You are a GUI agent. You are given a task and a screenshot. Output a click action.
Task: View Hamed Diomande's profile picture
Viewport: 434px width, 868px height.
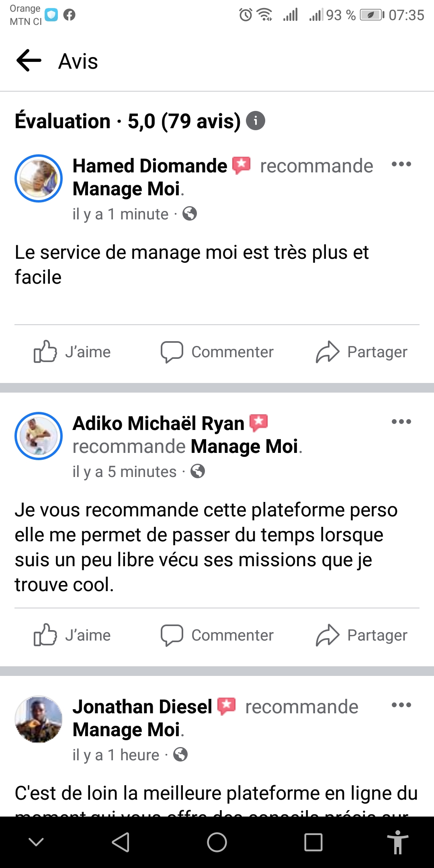coord(39,178)
